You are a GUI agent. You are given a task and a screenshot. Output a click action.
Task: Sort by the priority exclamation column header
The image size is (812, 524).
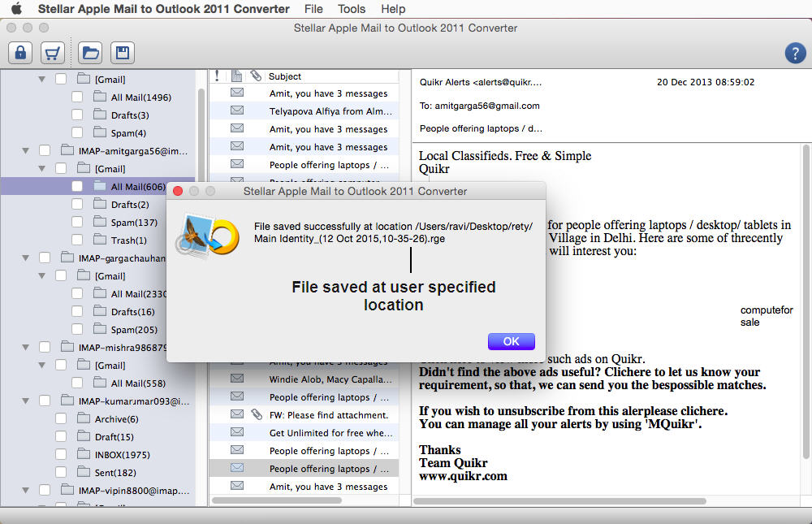click(217, 76)
